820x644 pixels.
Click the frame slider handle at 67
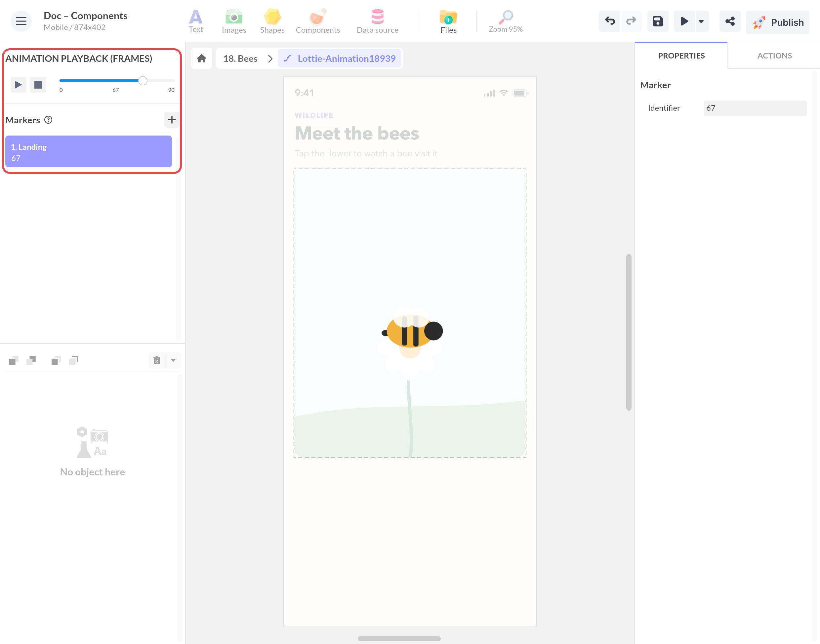143,80
